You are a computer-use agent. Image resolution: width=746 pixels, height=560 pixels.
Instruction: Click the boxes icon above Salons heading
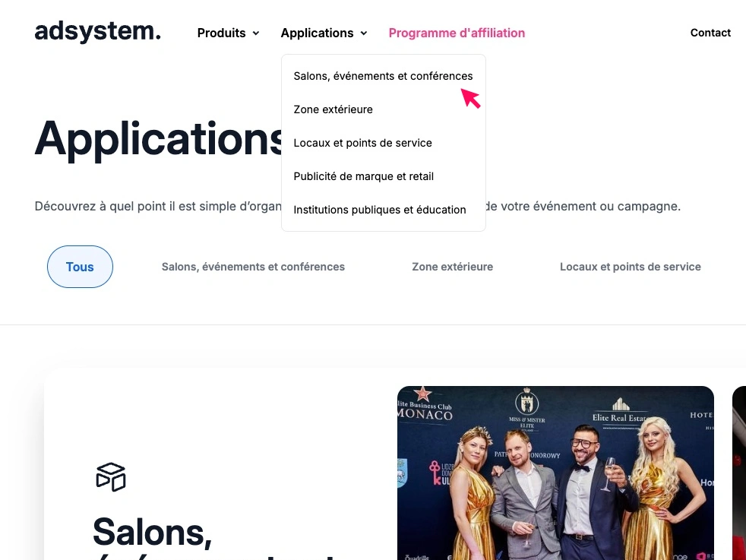click(x=111, y=476)
